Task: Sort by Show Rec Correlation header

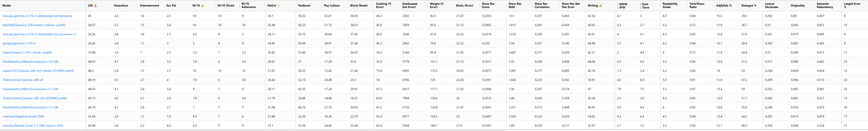Action: point(541,5)
